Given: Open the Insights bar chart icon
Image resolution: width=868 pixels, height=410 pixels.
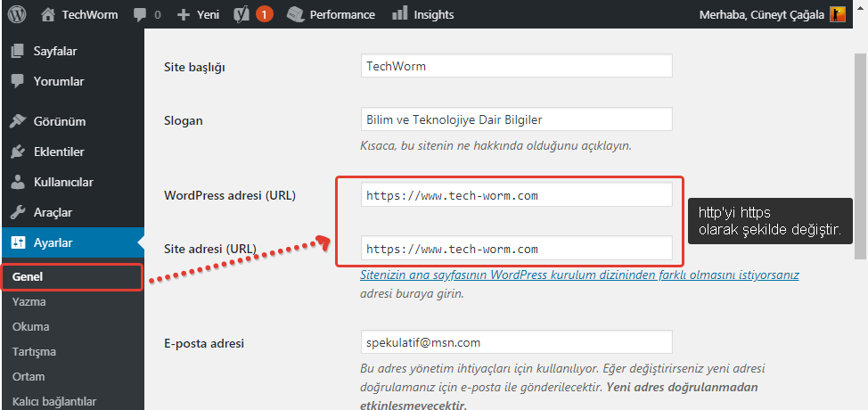Looking at the screenshot, I should pyautogui.click(x=400, y=13).
